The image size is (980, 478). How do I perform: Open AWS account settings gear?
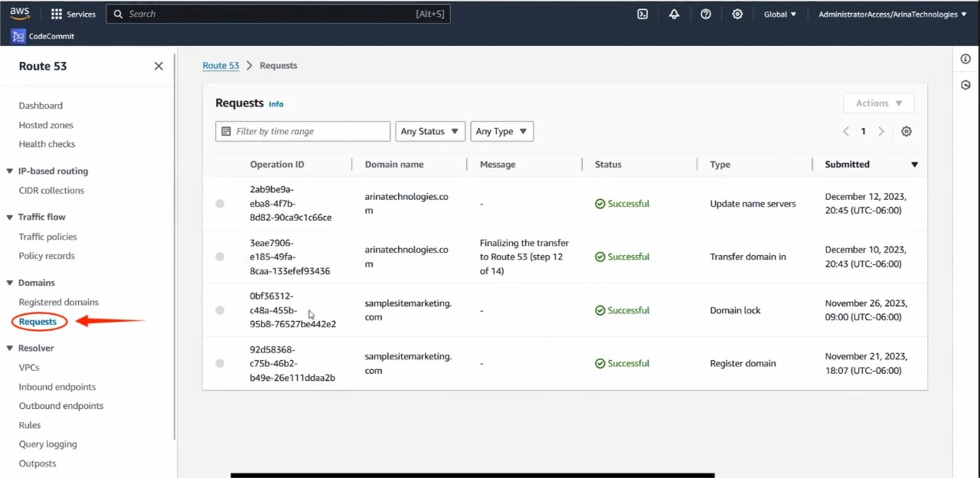point(737,14)
